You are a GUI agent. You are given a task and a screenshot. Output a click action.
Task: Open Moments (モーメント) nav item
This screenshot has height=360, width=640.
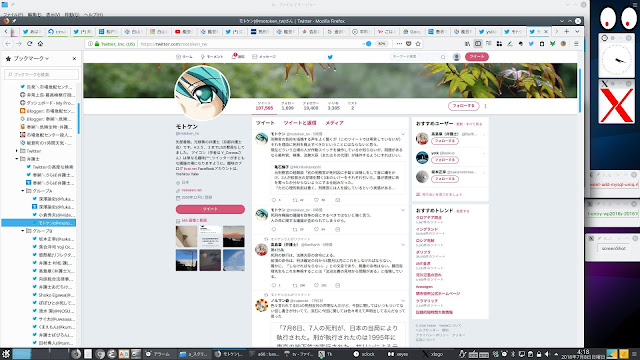[212, 57]
